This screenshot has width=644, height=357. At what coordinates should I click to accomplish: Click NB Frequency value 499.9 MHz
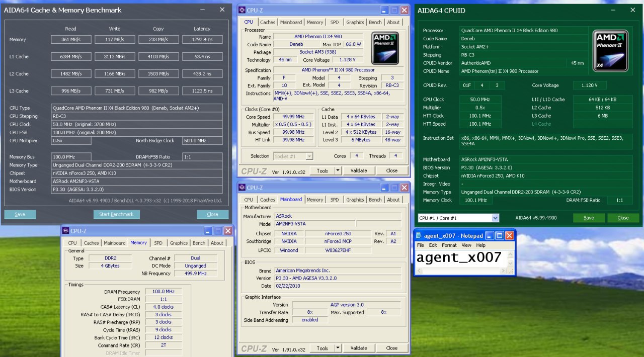pyautogui.click(x=196, y=273)
